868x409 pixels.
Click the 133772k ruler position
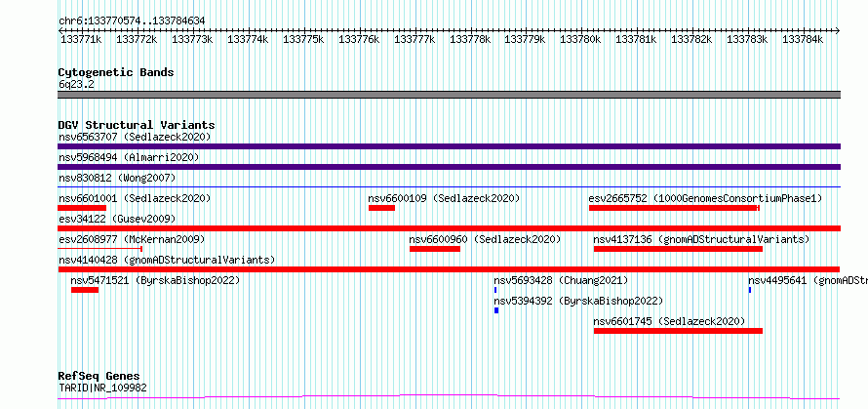(x=137, y=39)
